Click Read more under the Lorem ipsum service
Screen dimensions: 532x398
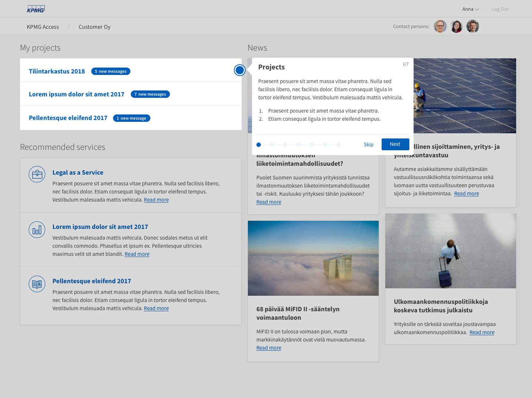click(137, 254)
